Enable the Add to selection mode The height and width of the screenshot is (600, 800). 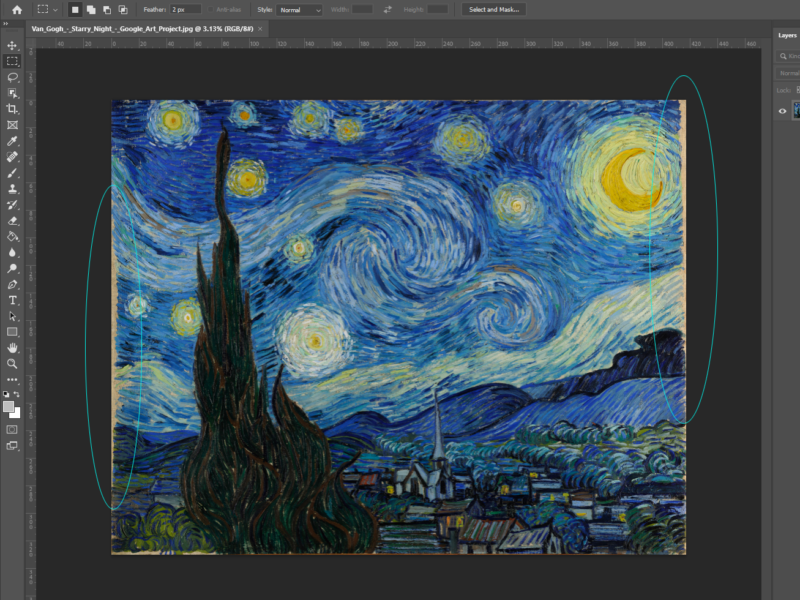(x=90, y=10)
